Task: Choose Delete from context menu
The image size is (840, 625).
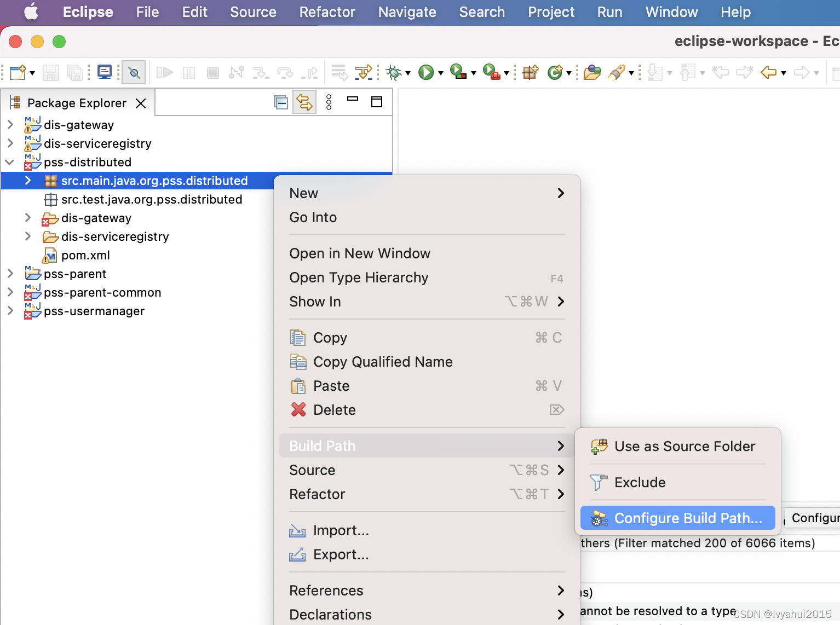Action: tap(427, 410)
